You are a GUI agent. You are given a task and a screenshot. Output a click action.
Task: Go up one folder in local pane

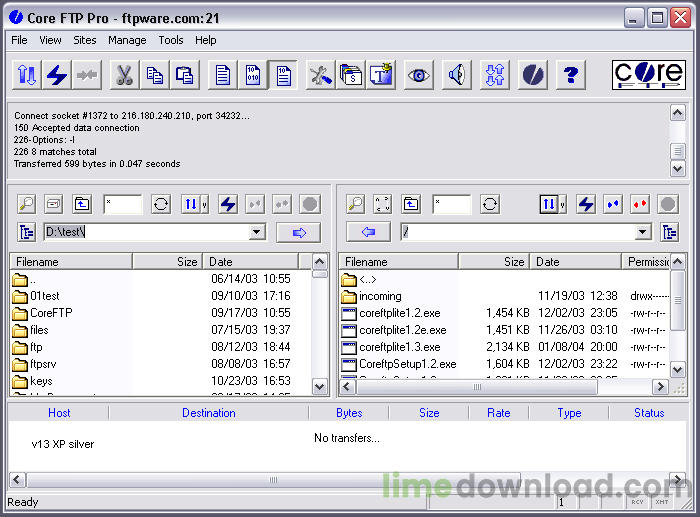(x=82, y=204)
